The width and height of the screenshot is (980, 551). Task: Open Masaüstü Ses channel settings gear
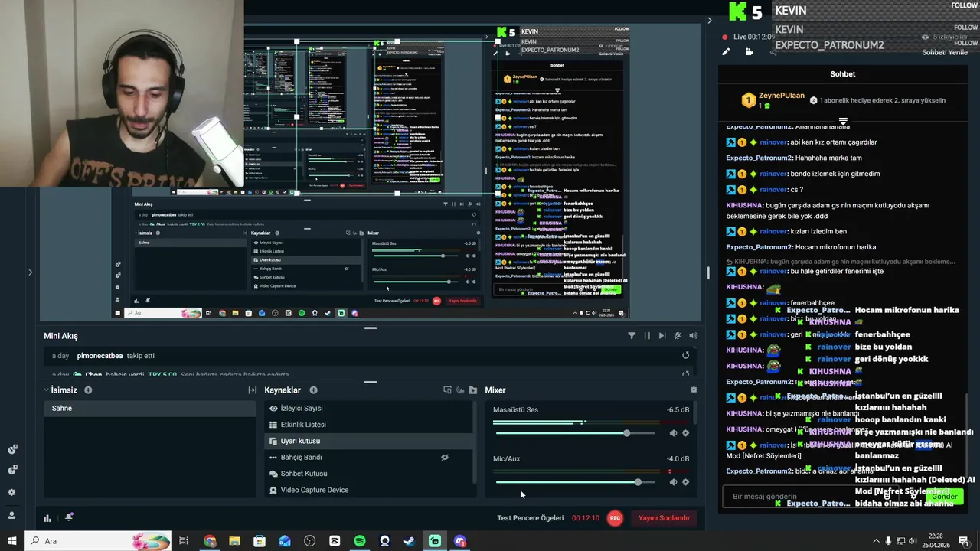[x=685, y=433]
